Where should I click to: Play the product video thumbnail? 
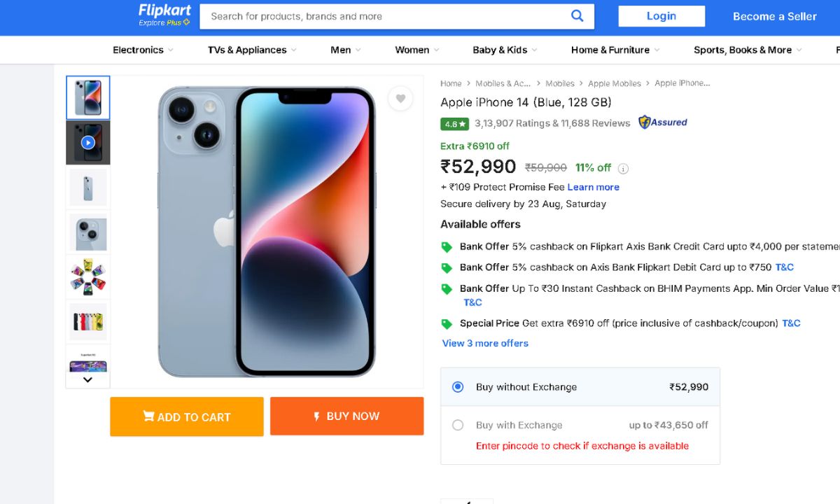click(87, 143)
